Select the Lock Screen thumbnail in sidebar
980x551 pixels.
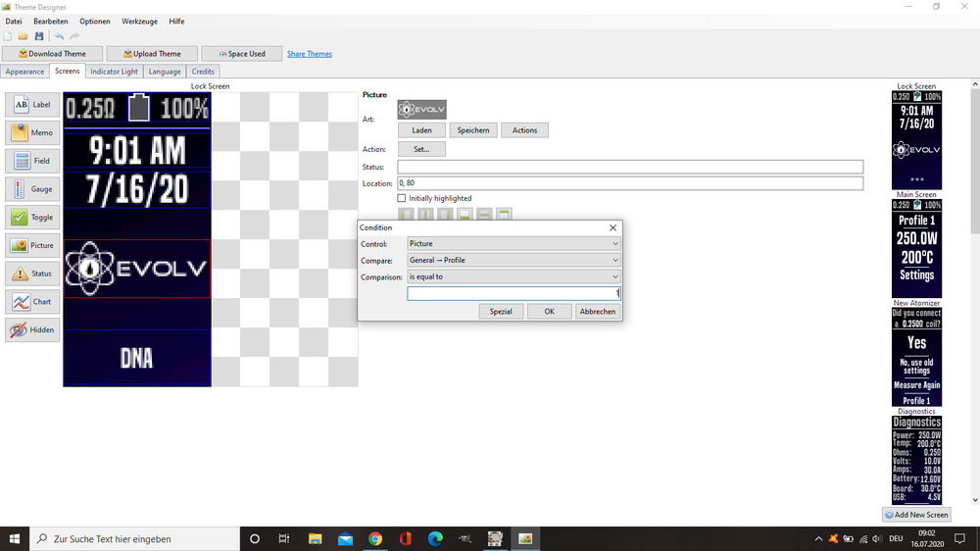point(916,140)
